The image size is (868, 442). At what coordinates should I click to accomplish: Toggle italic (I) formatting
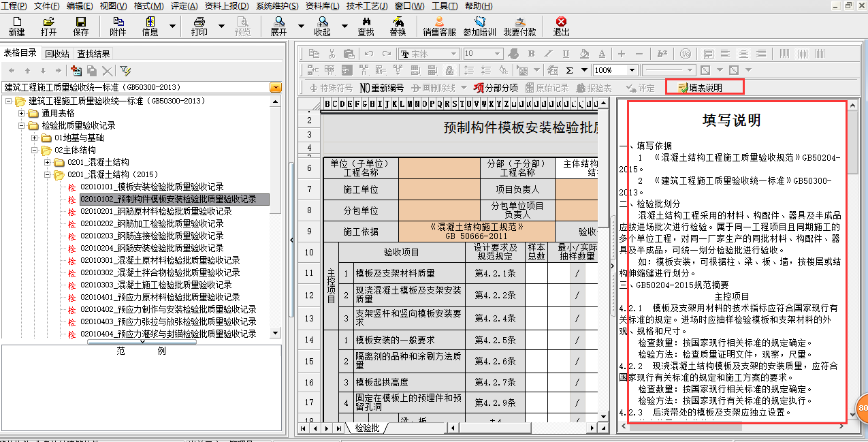click(549, 54)
